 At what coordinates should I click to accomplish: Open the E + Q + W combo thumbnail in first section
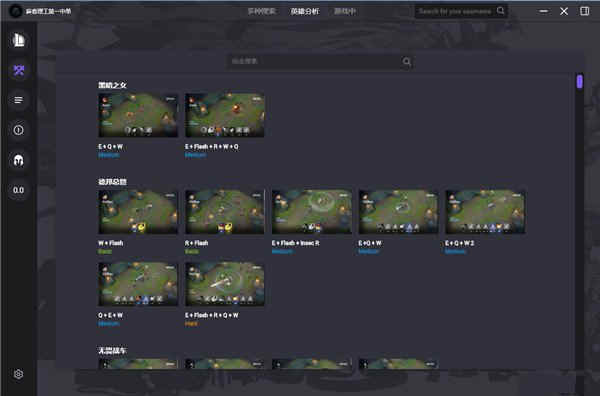[138, 115]
